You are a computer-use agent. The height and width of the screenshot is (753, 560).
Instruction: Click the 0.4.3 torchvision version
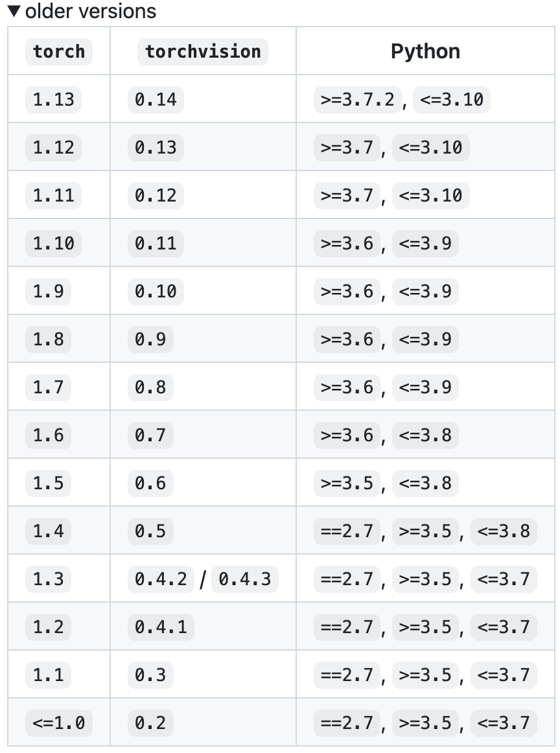tap(245, 579)
